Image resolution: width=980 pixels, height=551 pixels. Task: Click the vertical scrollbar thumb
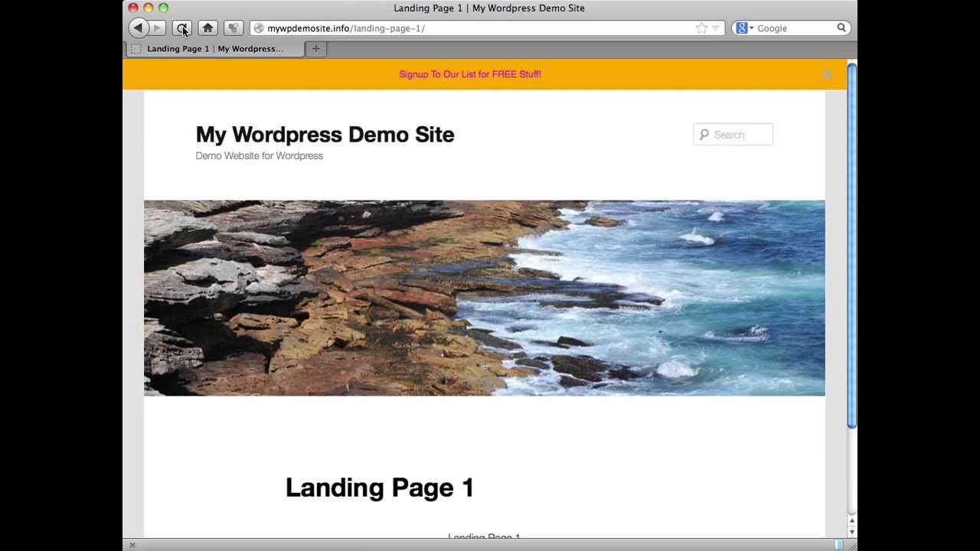click(851, 246)
